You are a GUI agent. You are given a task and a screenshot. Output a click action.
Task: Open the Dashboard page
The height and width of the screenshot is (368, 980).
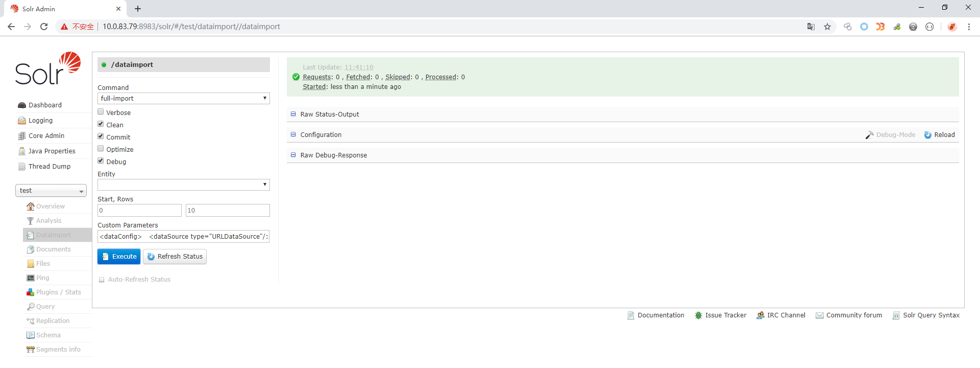[45, 105]
